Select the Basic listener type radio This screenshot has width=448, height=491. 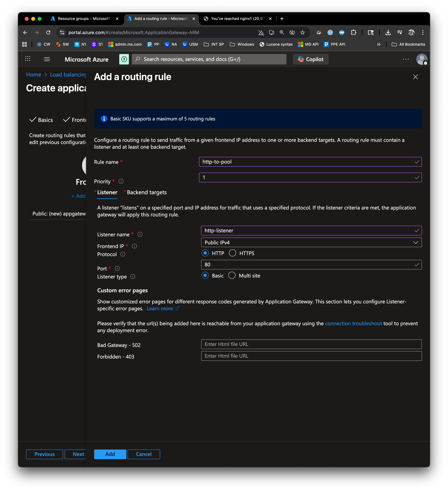point(205,275)
